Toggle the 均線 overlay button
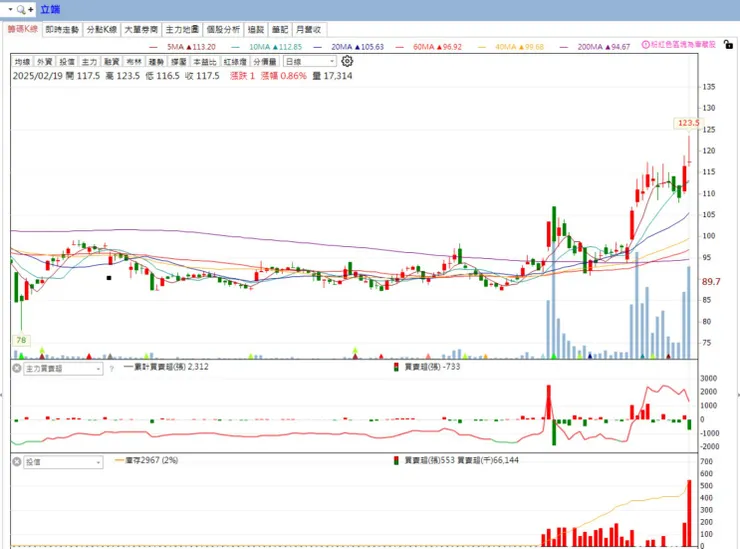Screen dimensions: 740x549 pyautogui.click(x=22, y=62)
